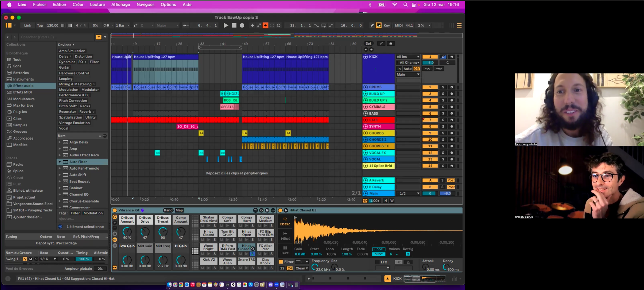Click the spotlight search icon in menu bar
The height and width of the screenshot is (290, 644).
point(405,5)
